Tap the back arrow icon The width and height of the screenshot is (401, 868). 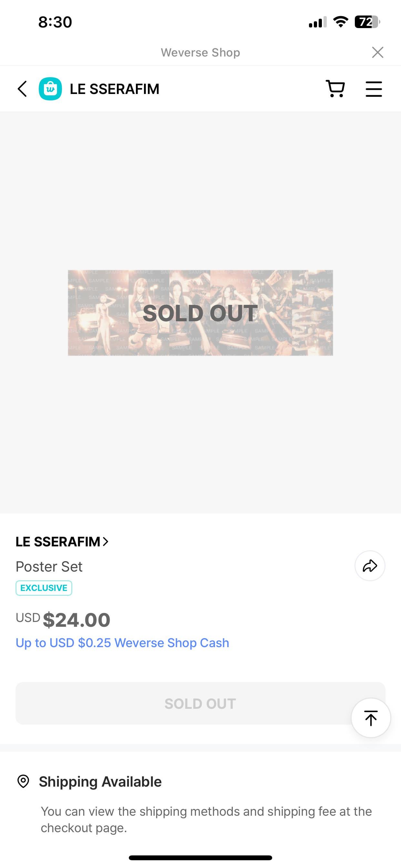22,89
